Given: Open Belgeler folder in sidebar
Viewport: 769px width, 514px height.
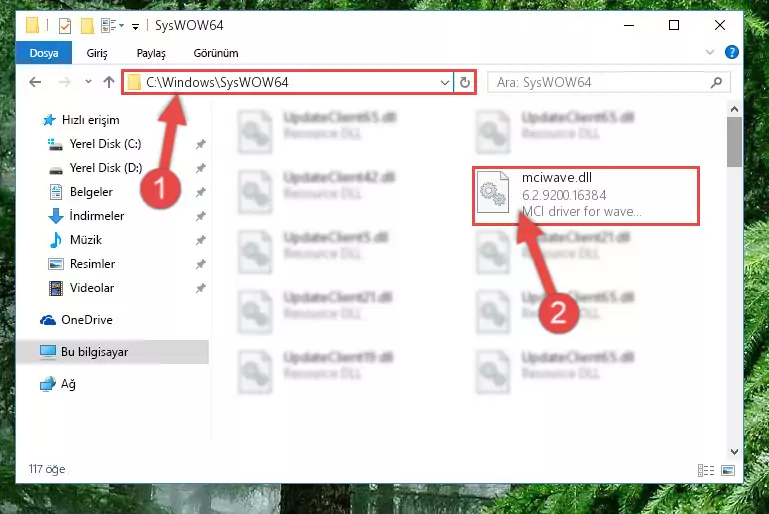Looking at the screenshot, I should [91, 192].
